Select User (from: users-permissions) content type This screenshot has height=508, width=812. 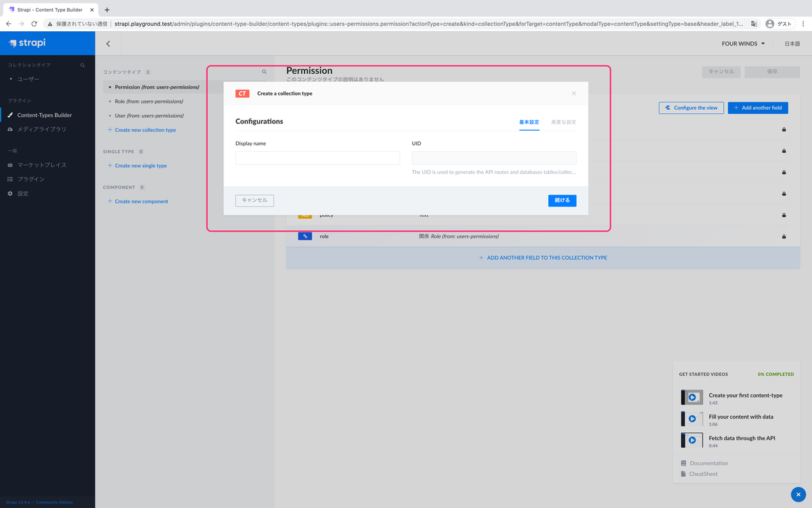pos(149,115)
